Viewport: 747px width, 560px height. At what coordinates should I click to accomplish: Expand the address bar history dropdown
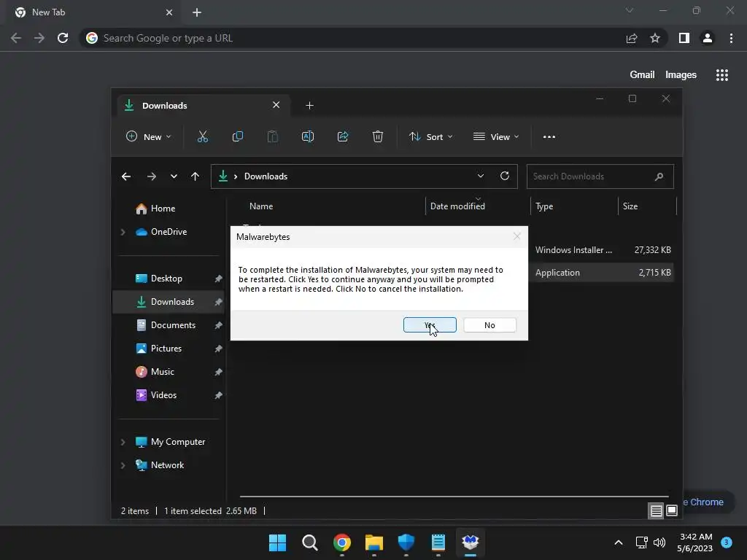pos(480,176)
